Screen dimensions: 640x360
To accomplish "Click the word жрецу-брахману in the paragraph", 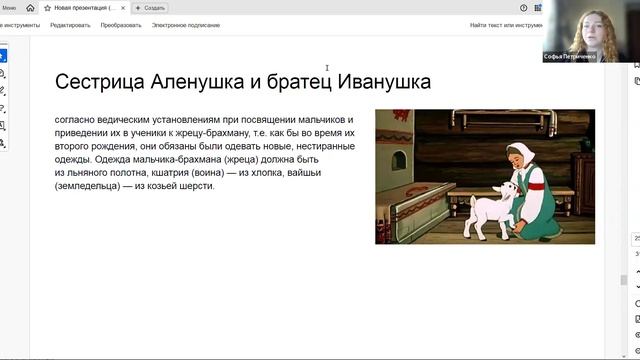I will (212, 133).
